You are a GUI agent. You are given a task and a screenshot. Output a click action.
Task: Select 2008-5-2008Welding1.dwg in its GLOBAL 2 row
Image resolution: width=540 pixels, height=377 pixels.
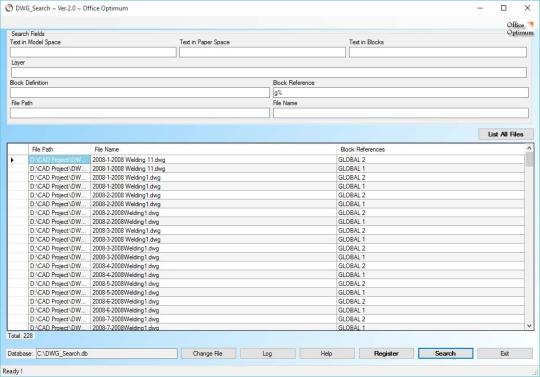point(213,284)
